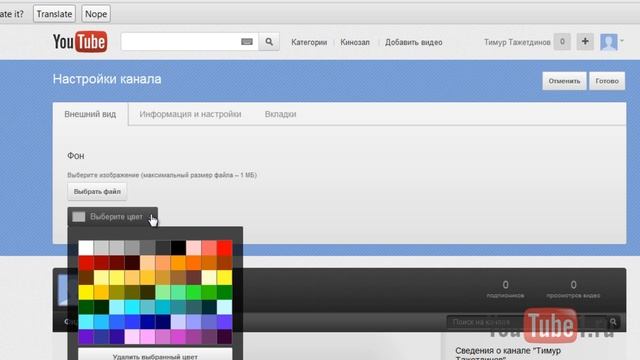Click the Сведения о канале heading
Image resolution: width=640 pixels, height=360 pixels.
click(508, 354)
